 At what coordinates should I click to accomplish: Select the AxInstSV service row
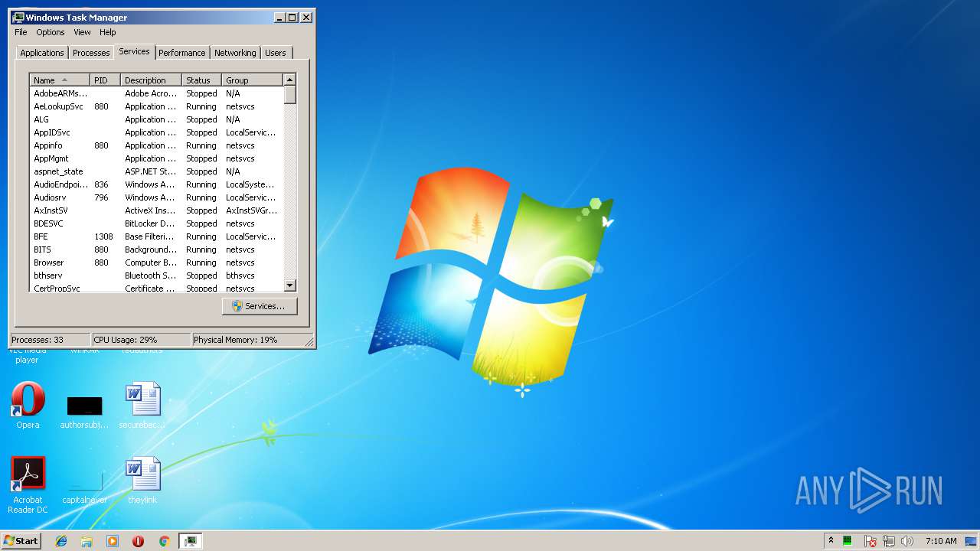156,210
